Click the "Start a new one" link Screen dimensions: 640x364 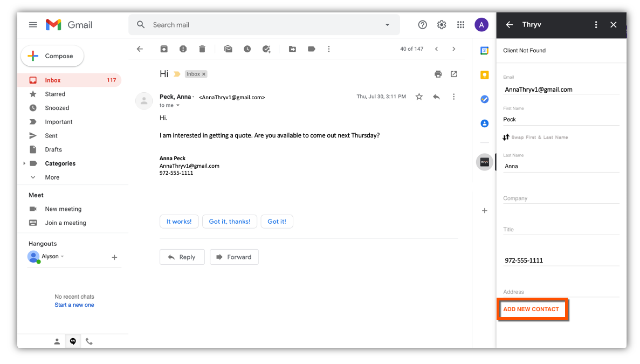74,305
